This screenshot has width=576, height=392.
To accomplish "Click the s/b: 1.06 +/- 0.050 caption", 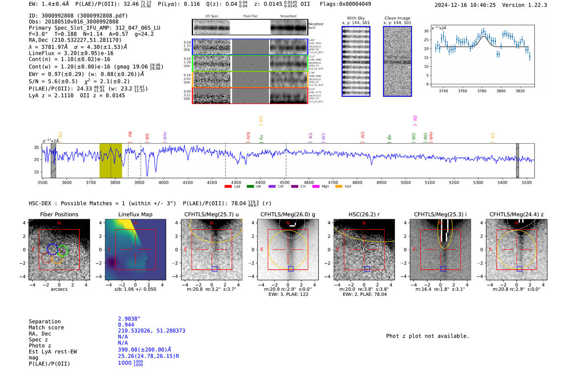I will [135, 289].
